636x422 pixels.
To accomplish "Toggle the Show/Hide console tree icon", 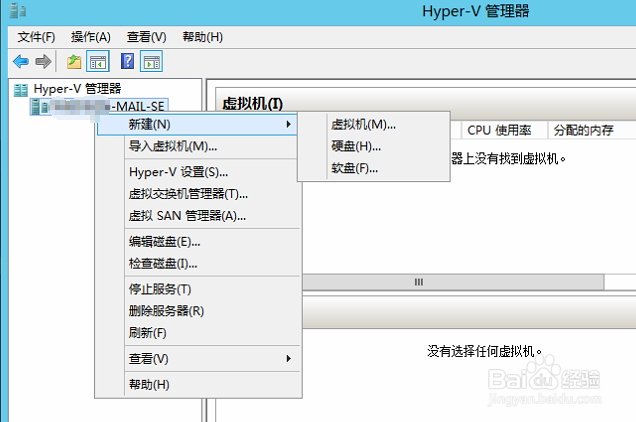I will click(98, 62).
